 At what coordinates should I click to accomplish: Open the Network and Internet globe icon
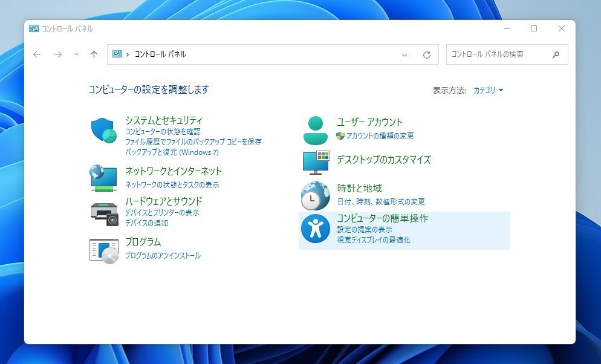point(103,177)
